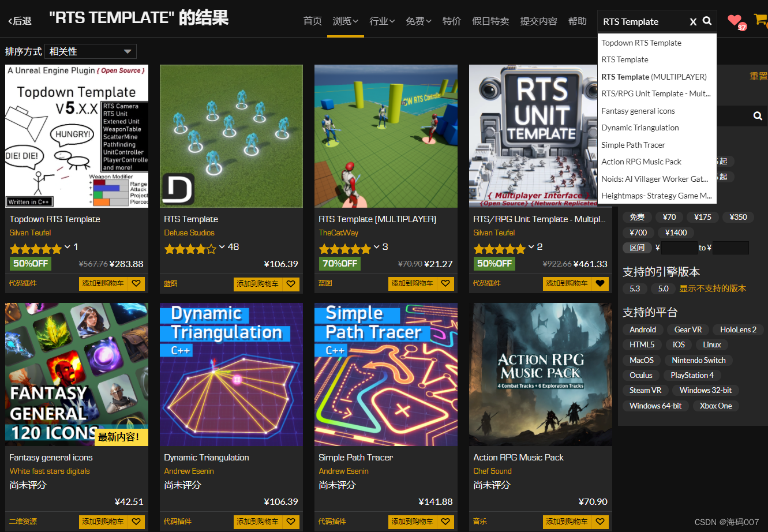
Task: Toggle the Nintendo Switch platform filter
Action: point(699,360)
